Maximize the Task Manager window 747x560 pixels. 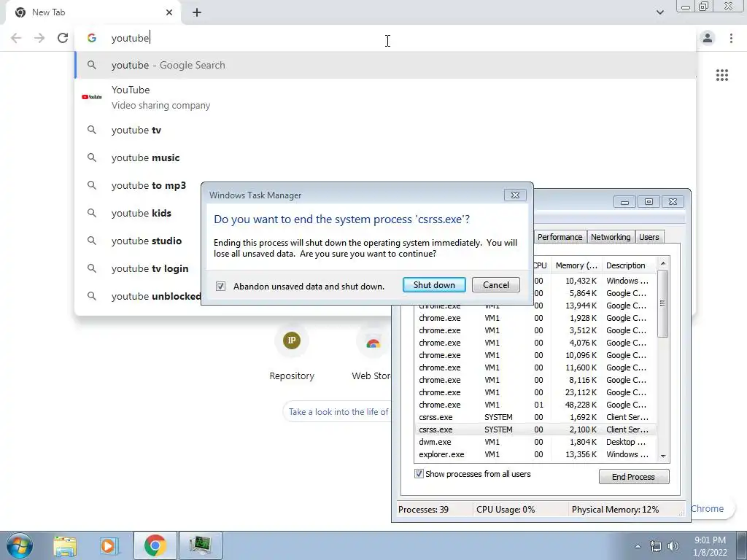pos(649,202)
